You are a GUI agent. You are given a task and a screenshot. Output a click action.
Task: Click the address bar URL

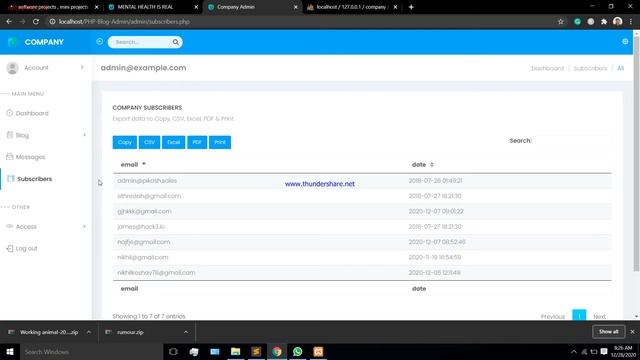[124, 22]
